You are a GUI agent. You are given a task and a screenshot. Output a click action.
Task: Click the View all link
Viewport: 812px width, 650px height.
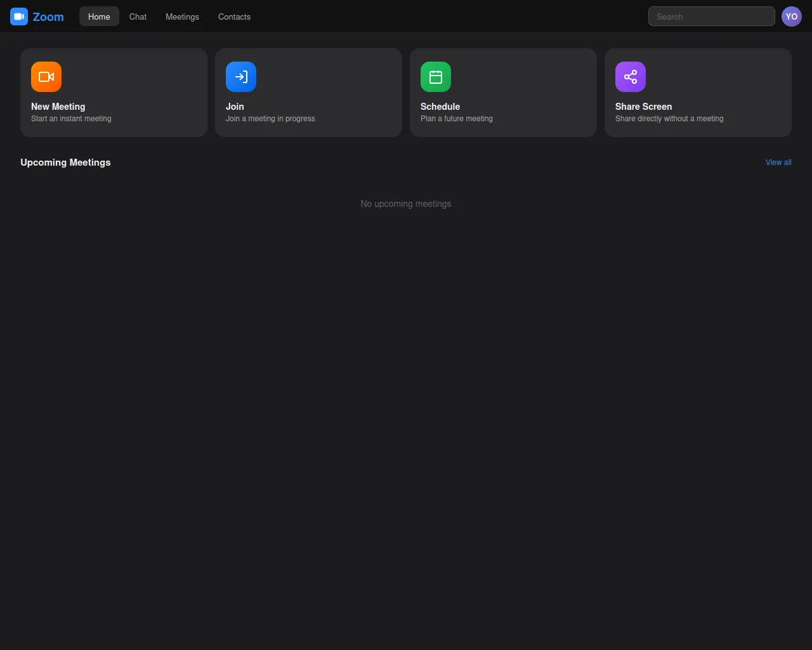778,162
